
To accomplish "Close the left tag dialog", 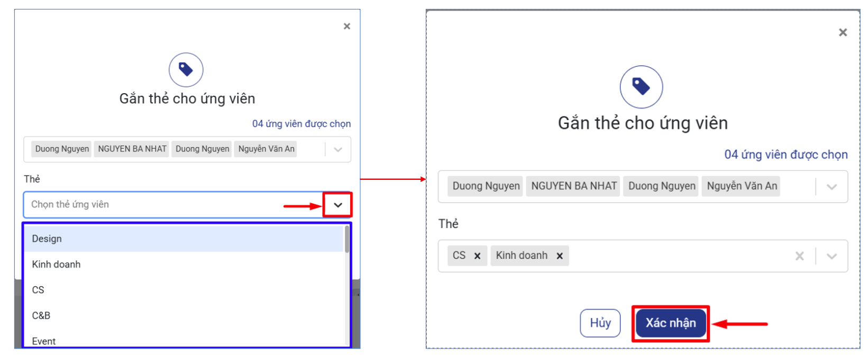I will pyautogui.click(x=347, y=26).
